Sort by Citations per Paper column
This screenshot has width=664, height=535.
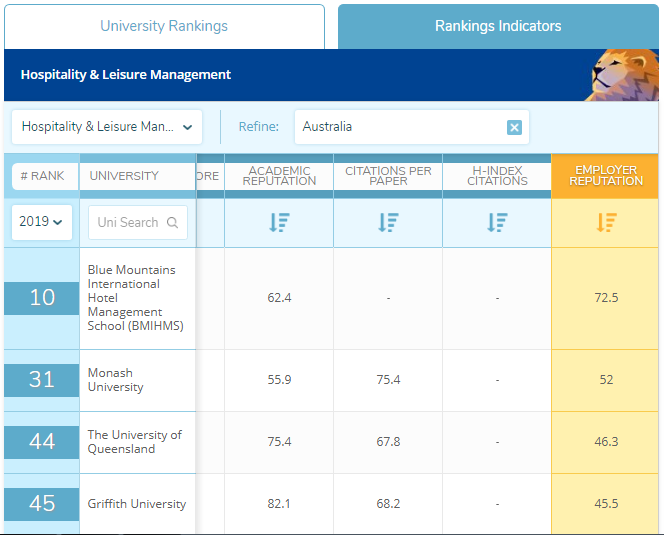pos(388,222)
